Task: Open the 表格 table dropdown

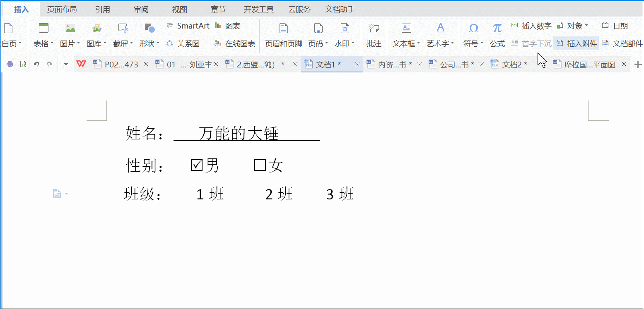Action: 43,34
